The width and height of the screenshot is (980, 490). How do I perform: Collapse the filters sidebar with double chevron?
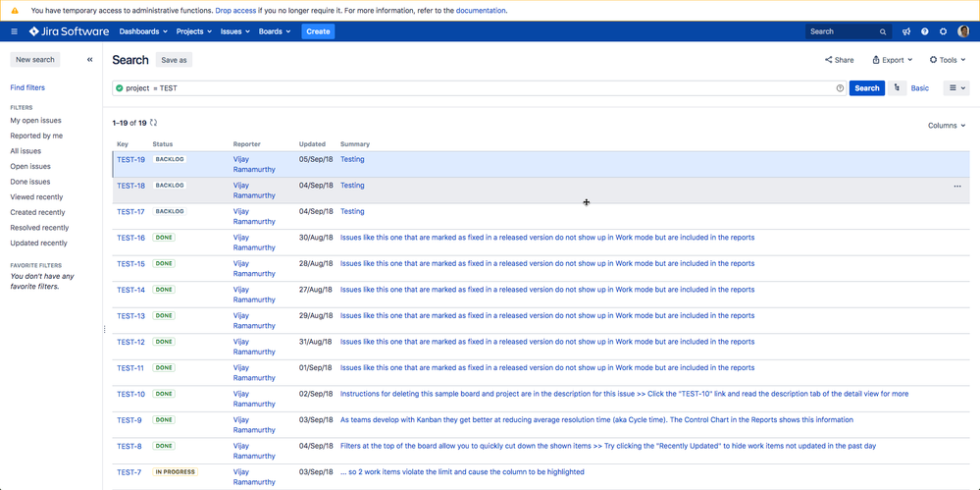(89, 60)
